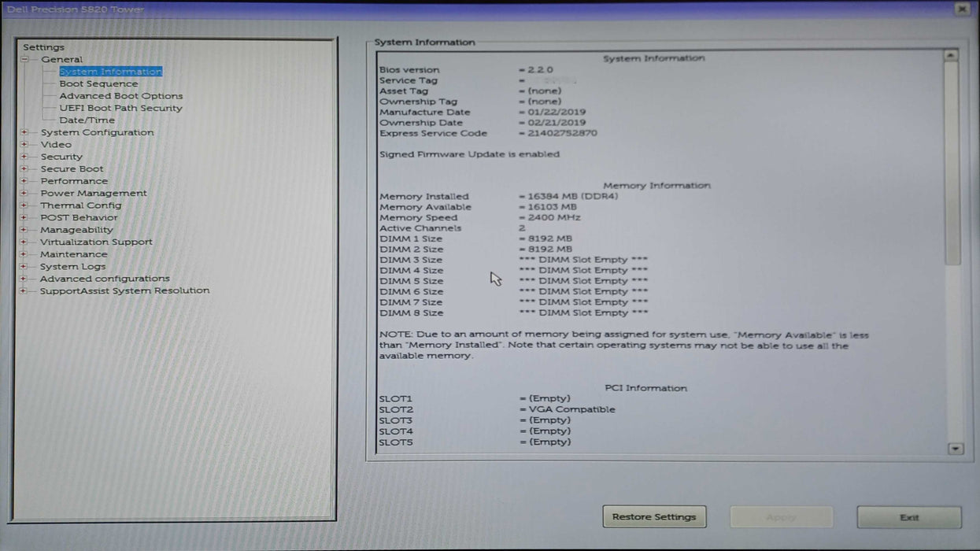
Task: Select the System Logs category
Action: point(72,267)
